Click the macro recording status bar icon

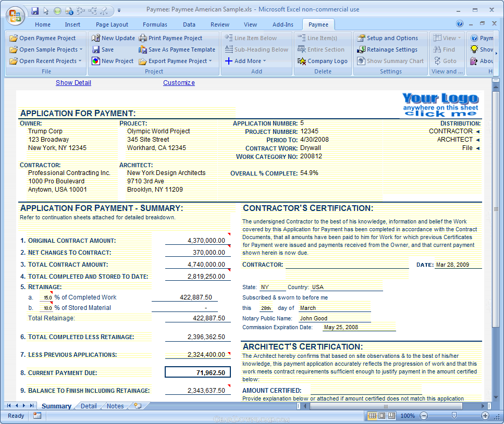[x=38, y=416]
